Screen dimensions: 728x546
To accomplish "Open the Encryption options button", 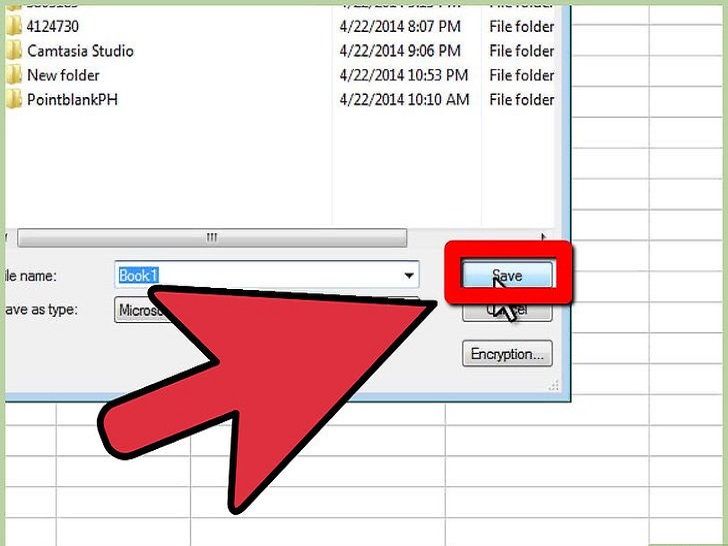I will click(x=507, y=354).
